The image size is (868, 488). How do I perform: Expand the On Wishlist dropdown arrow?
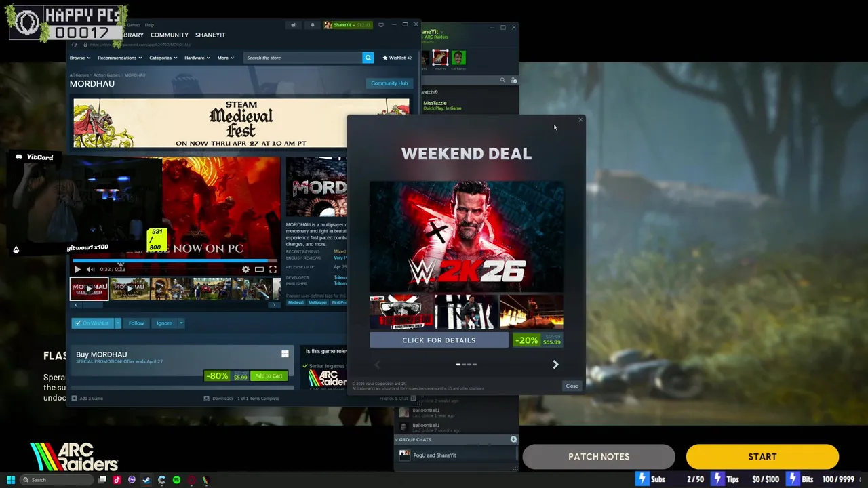tap(117, 323)
